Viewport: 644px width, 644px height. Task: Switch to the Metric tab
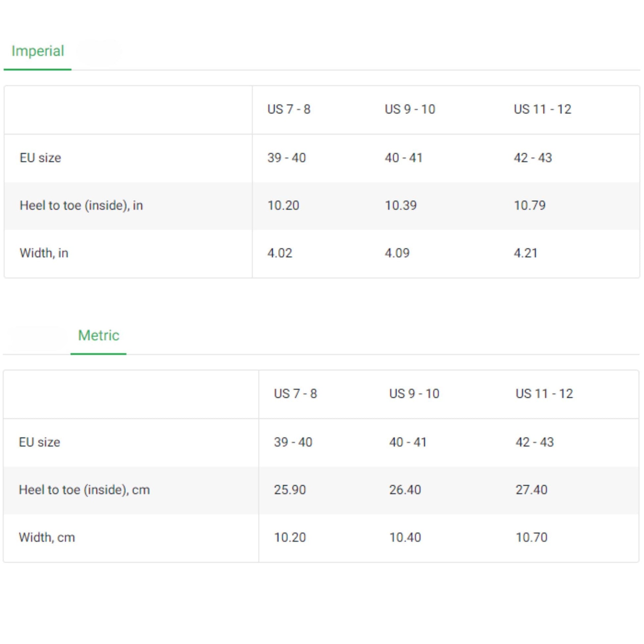pos(98,335)
